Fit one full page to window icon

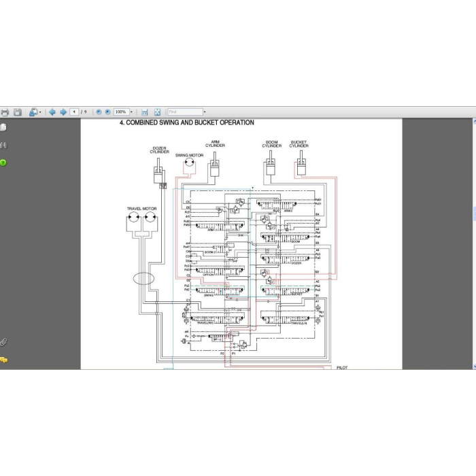157,112
